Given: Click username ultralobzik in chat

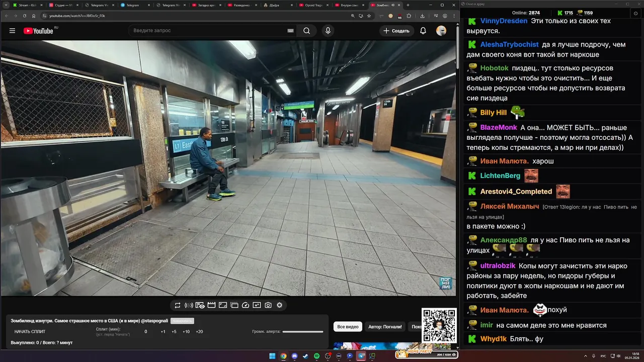Looking at the screenshot, I should pos(498,265).
